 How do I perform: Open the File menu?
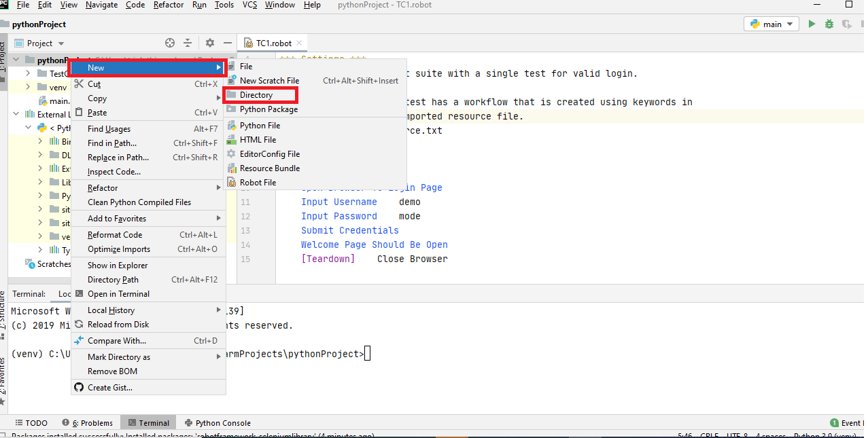pyautogui.click(x=23, y=5)
